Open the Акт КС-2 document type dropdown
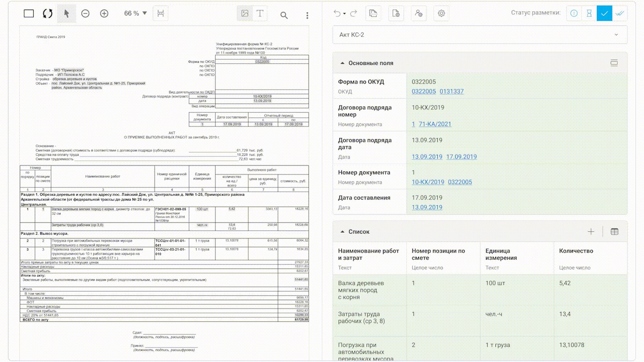 [480, 35]
